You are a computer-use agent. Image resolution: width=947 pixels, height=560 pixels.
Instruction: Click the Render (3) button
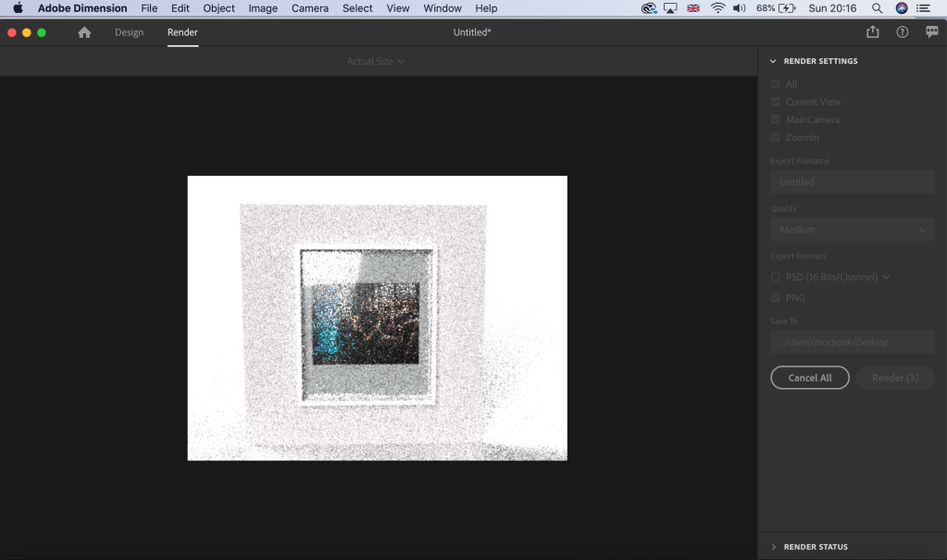click(x=894, y=378)
